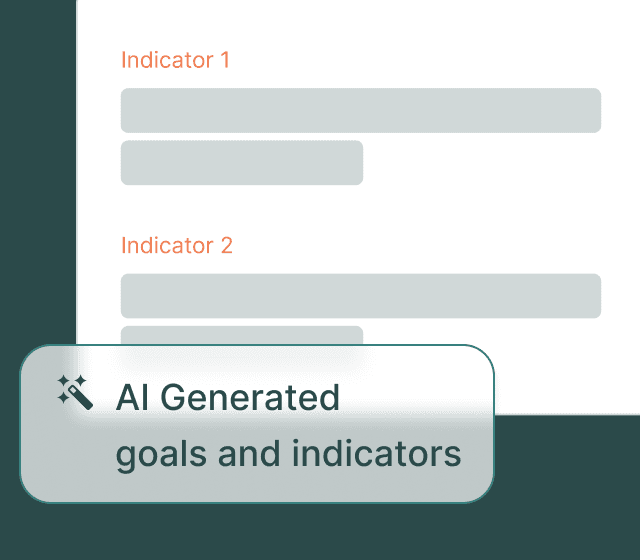Click the word "AI" beside the wand
The height and width of the screenshot is (560, 640).
pos(132,397)
